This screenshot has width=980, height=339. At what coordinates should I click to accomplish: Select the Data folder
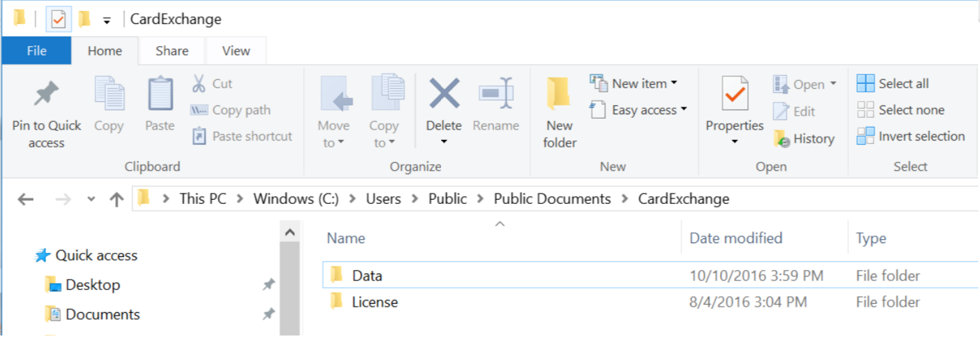coord(367,276)
